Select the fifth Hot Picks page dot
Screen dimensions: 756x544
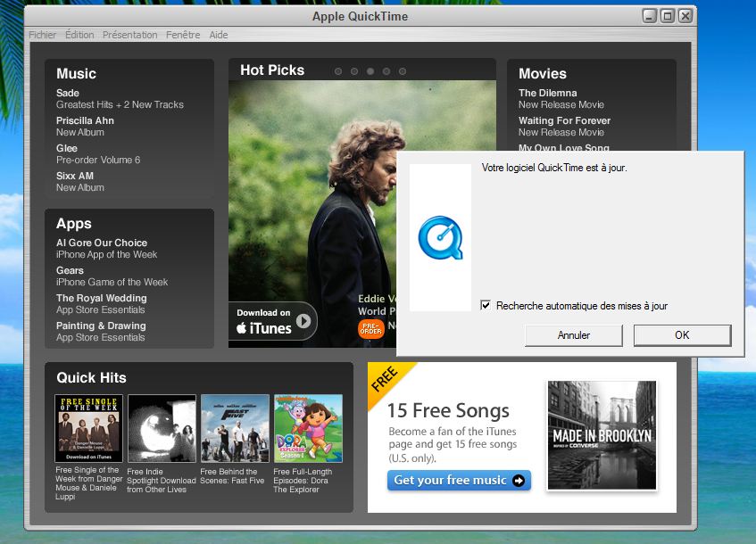click(403, 71)
